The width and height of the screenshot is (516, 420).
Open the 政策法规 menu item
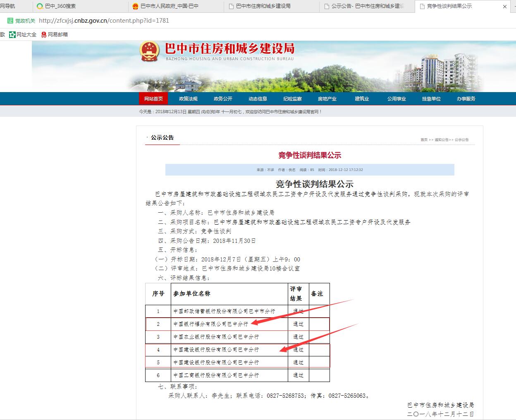click(x=188, y=99)
